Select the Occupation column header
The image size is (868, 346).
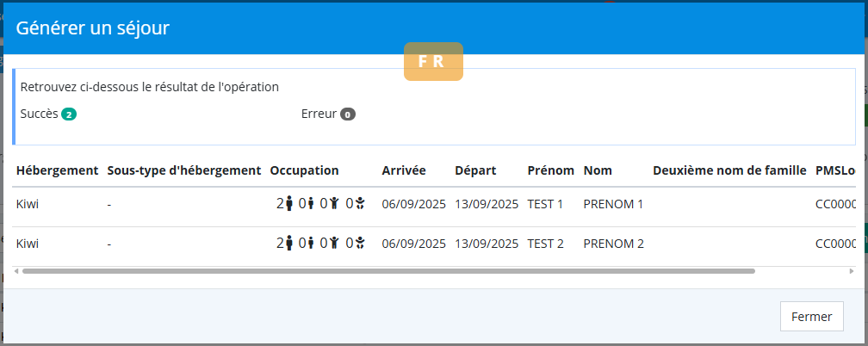(x=304, y=170)
